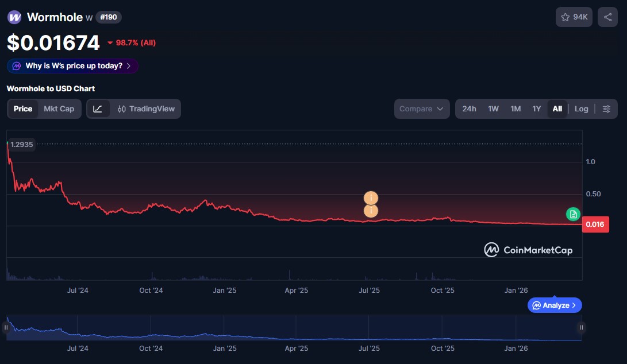Open the green document marker on chart
This screenshot has height=364, width=627.
tap(573, 214)
